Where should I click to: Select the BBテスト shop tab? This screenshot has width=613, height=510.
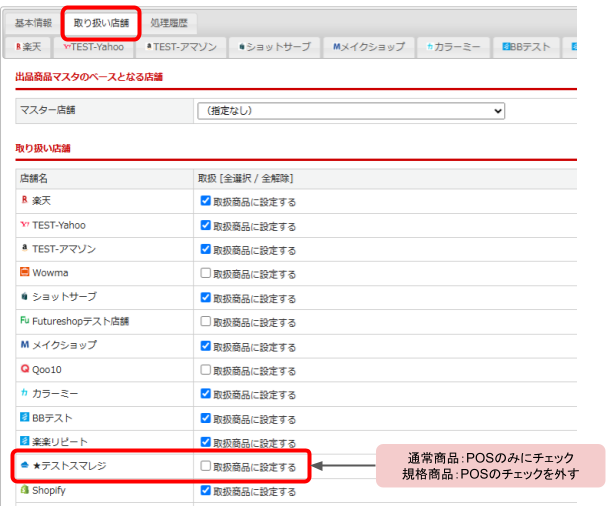(526, 47)
